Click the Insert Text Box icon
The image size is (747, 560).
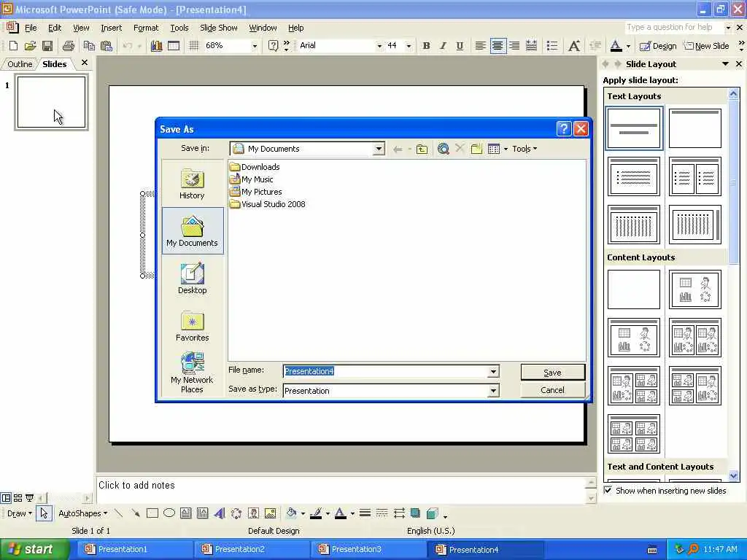(186, 513)
